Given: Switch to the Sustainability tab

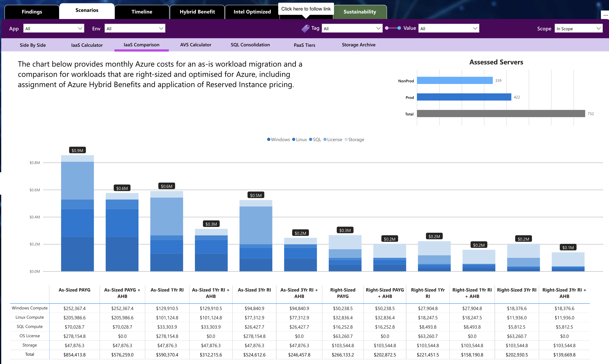Looking at the screenshot, I should point(360,12).
